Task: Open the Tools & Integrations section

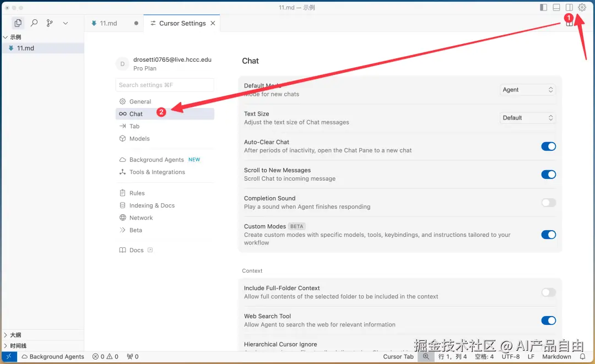Action: tap(165, 172)
